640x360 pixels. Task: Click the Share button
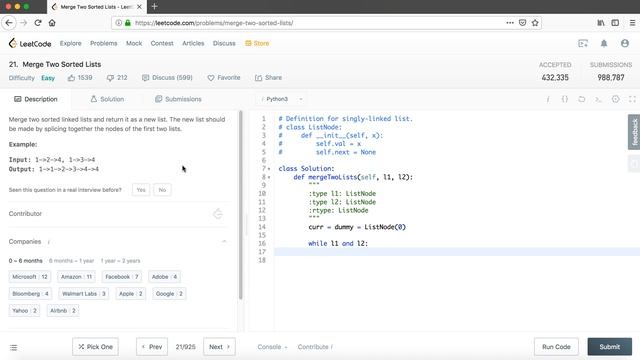coord(269,78)
